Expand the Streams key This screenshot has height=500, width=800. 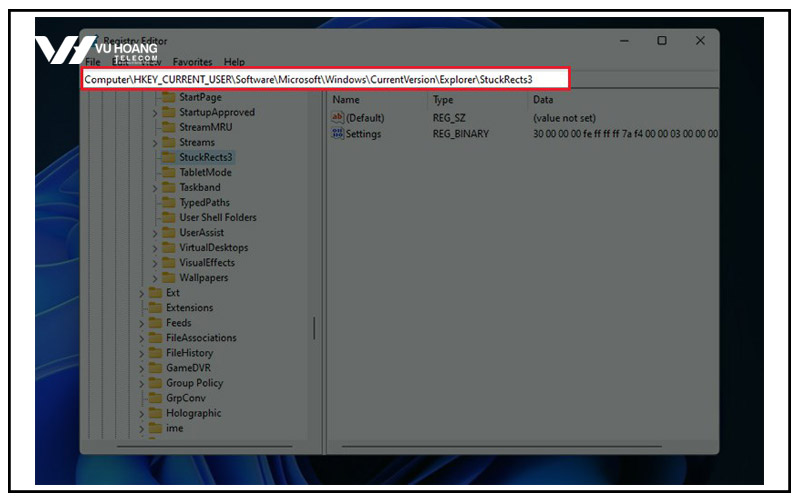point(155,143)
